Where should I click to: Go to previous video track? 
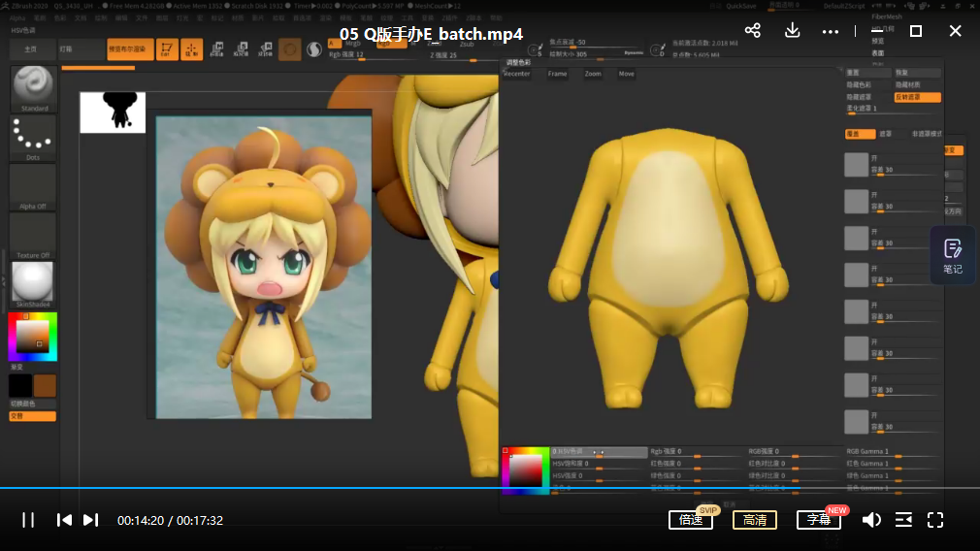[x=64, y=520]
